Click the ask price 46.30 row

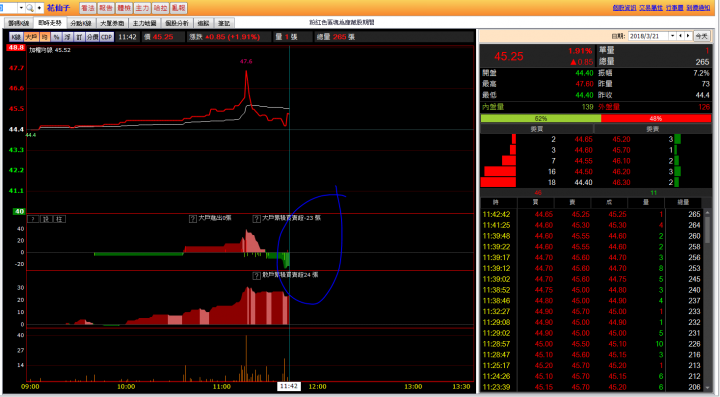point(653,182)
